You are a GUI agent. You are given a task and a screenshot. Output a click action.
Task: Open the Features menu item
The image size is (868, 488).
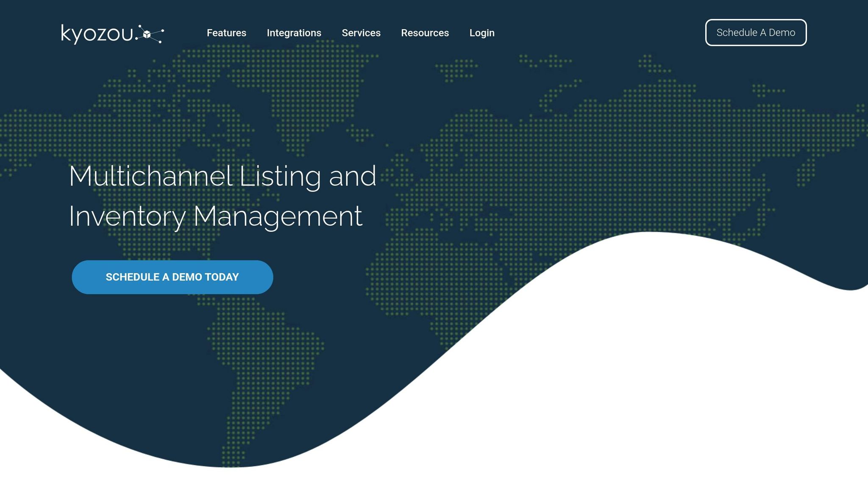click(x=226, y=33)
